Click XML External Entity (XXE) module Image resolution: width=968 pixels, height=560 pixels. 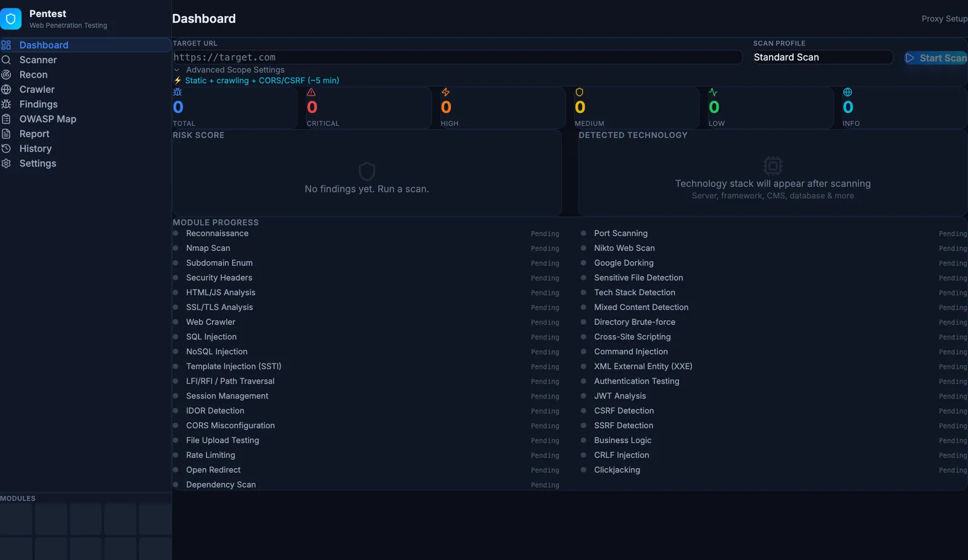pyautogui.click(x=774, y=366)
